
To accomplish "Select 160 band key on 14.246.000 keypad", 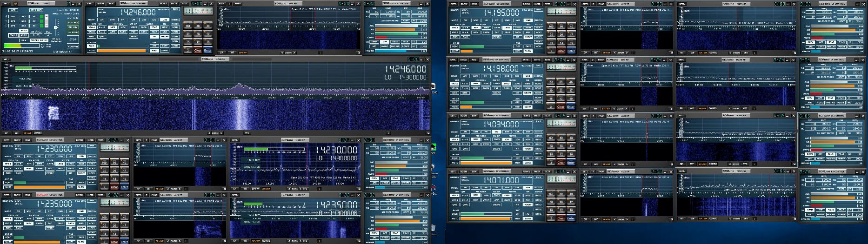I will pyautogui.click(x=188, y=26).
